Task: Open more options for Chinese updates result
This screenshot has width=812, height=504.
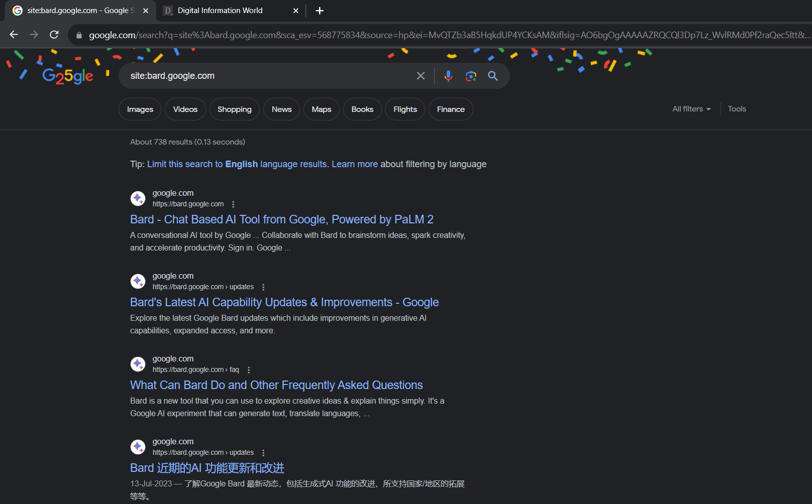Action: (x=263, y=453)
